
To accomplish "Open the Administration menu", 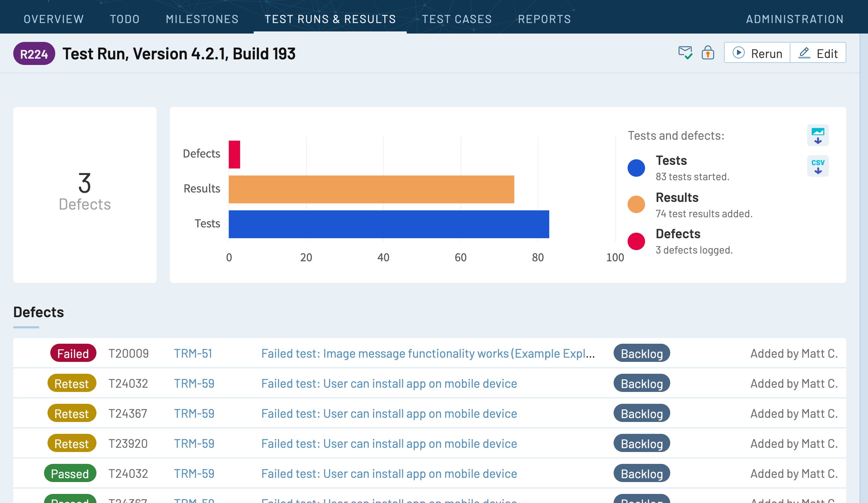I will [794, 19].
